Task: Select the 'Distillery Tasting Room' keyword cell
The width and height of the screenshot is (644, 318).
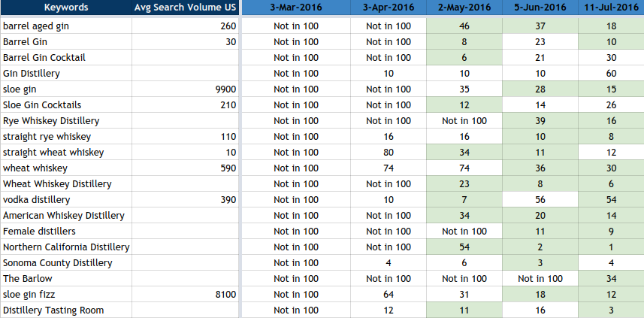Action: coord(66,310)
